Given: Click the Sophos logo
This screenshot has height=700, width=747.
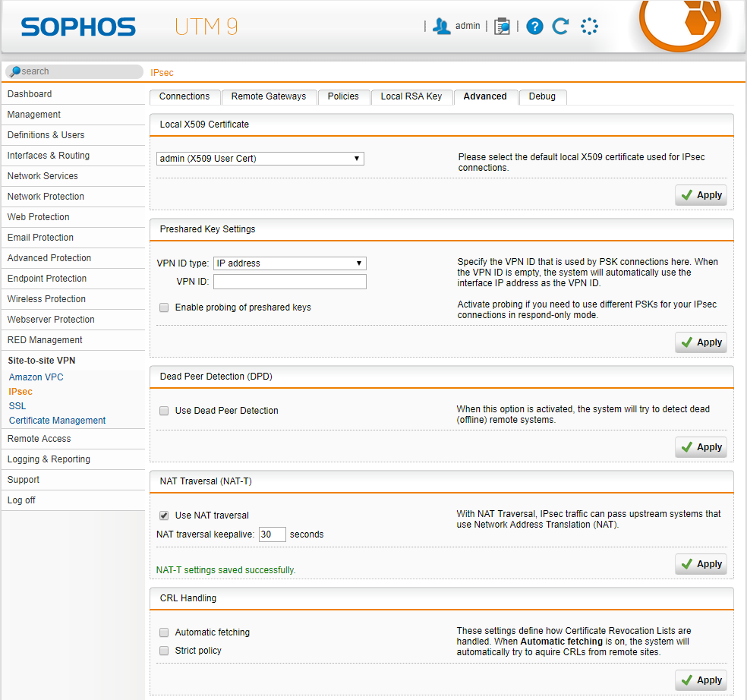Looking at the screenshot, I should 78,27.
